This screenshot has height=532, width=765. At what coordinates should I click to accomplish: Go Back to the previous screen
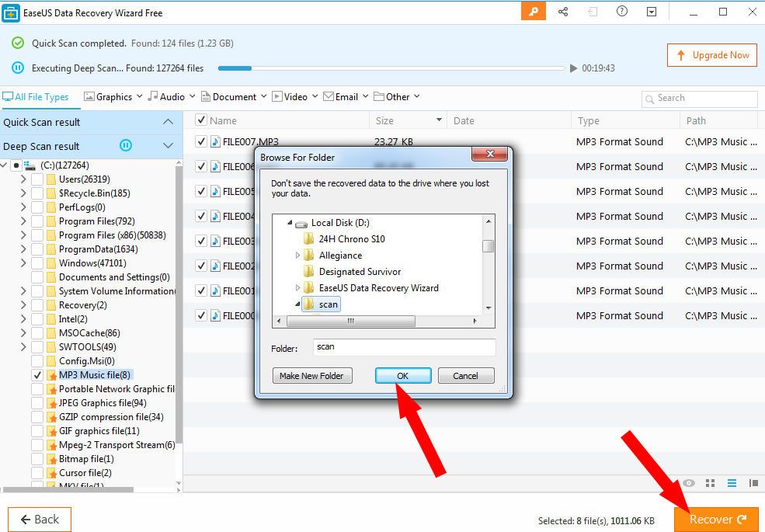click(40, 520)
